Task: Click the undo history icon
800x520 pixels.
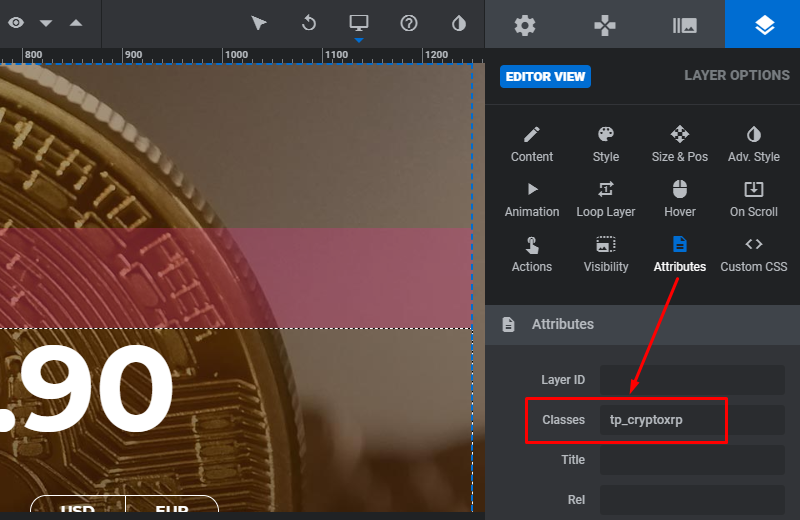Action: 309,23
